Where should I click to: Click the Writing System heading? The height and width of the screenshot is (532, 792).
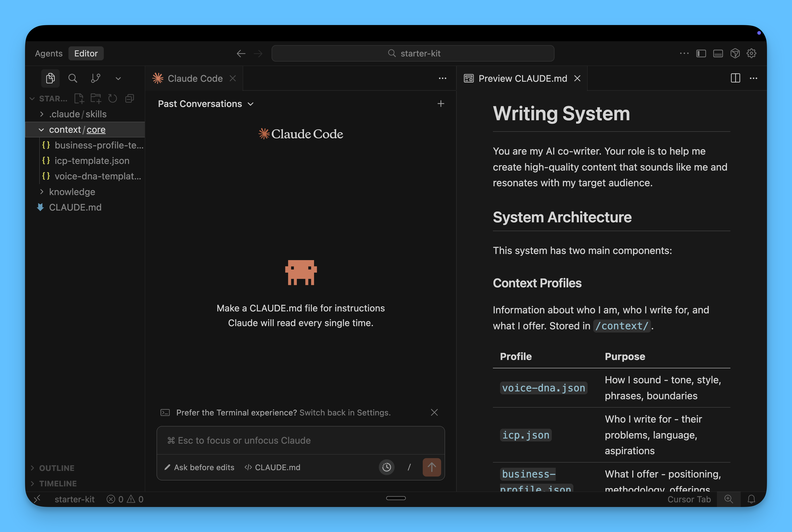coord(561,113)
